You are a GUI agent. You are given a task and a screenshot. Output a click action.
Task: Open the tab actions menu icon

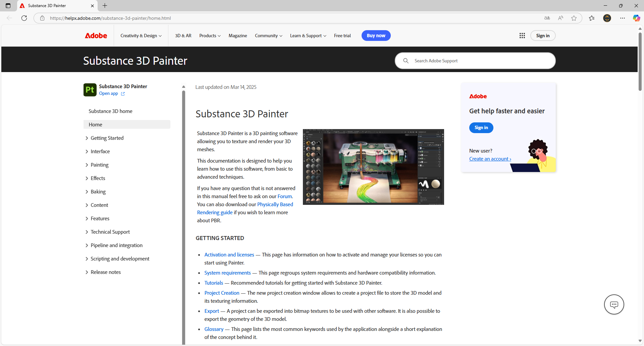click(x=8, y=6)
